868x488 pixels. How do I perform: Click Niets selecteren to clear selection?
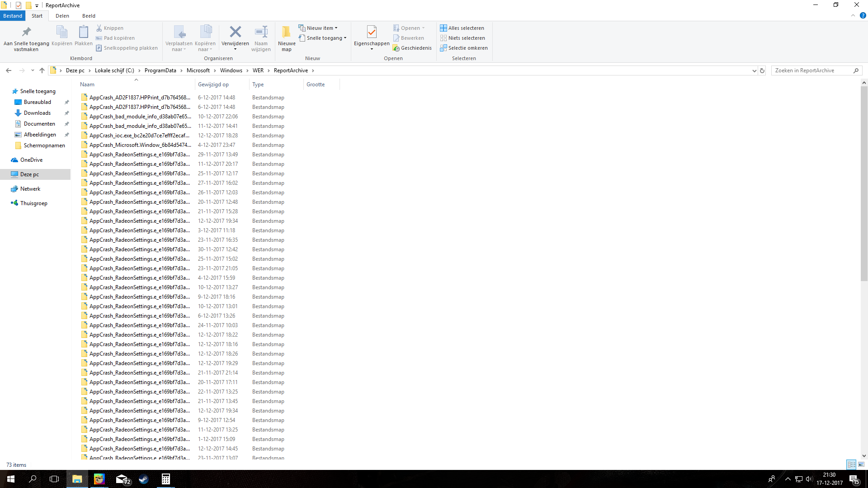click(x=462, y=38)
